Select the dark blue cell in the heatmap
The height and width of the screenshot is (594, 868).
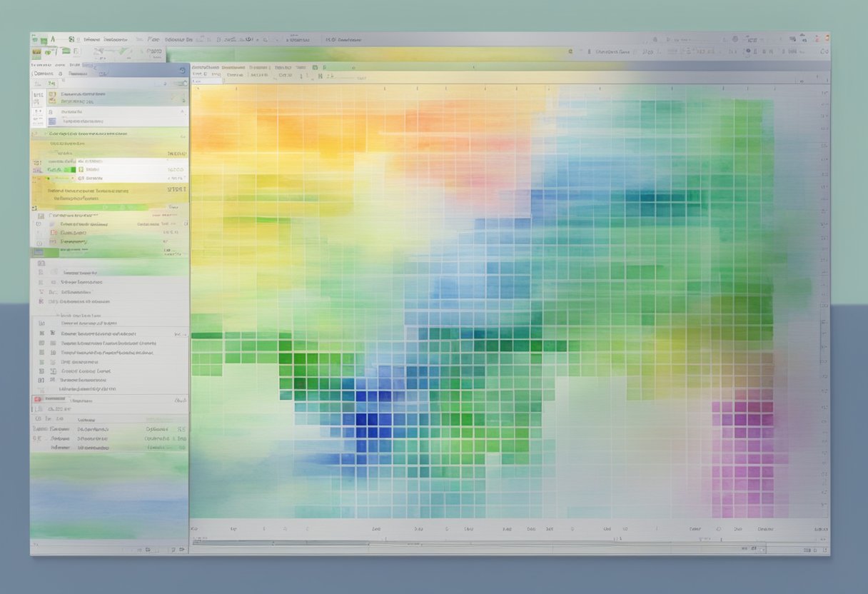pos(362,420)
